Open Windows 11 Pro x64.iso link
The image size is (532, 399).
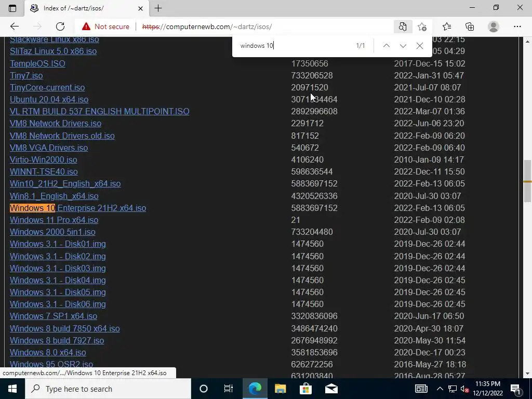tap(54, 220)
